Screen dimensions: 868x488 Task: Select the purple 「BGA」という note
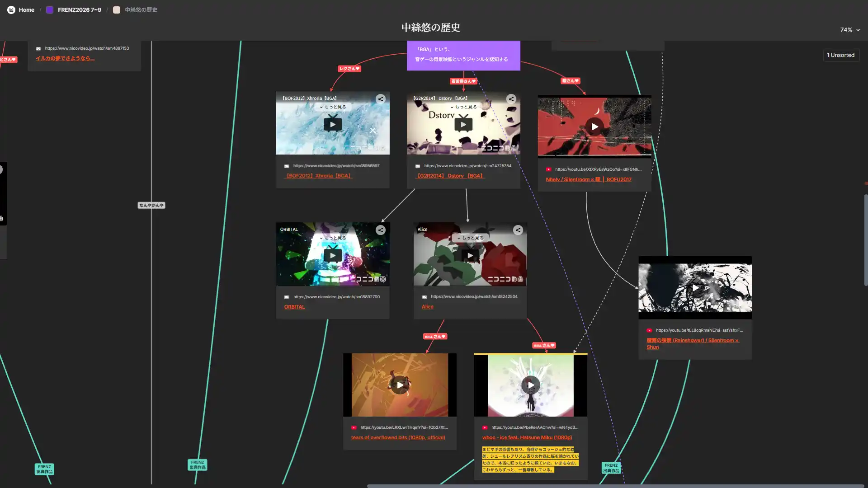pyautogui.click(x=463, y=56)
